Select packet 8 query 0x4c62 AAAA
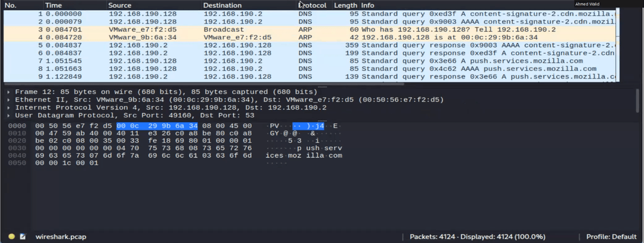This screenshot has height=243, width=644. (x=310, y=69)
